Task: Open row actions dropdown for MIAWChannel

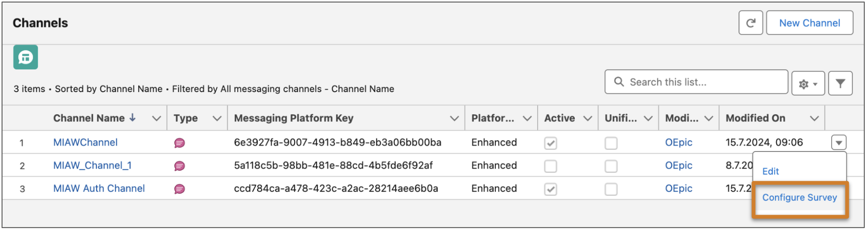Action: [838, 143]
